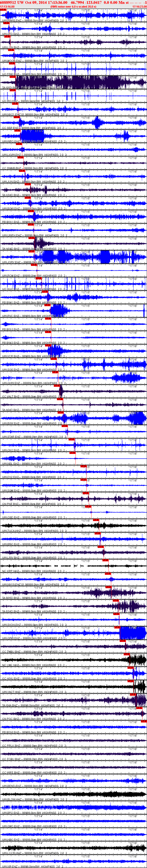147x868 pixels.
Task: Select the UW.ON2 EHZ station label
Action: (x=33, y=451)
